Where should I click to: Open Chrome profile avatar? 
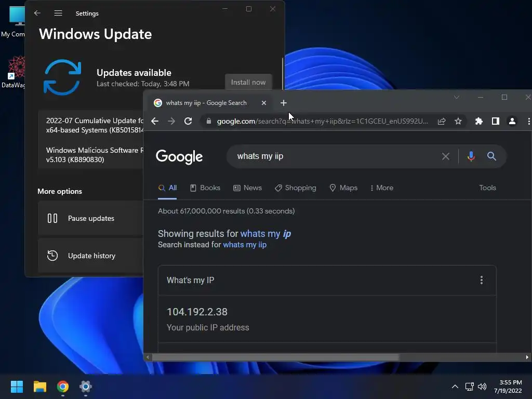click(512, 121)
